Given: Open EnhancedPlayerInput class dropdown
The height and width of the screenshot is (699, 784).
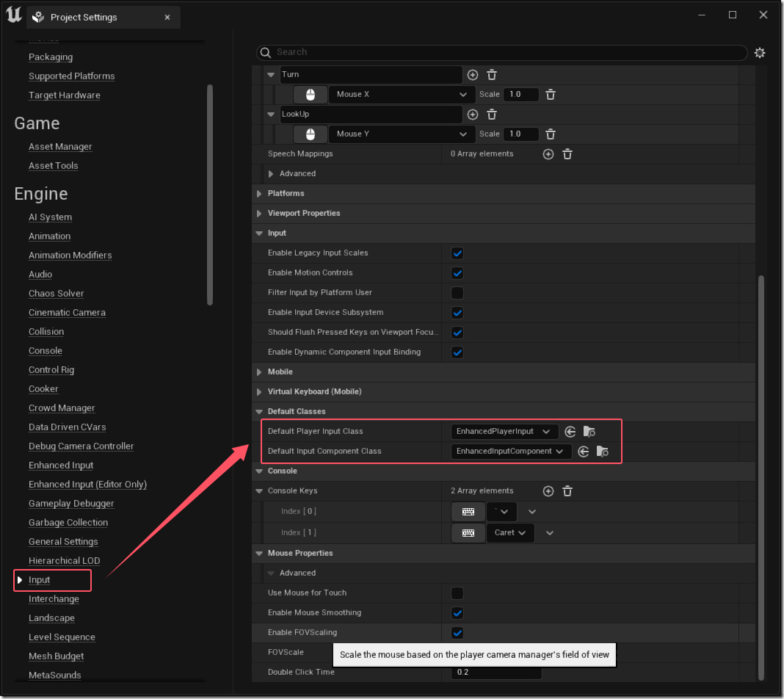Looking at the screenshot, I should [x=504, y=432].
